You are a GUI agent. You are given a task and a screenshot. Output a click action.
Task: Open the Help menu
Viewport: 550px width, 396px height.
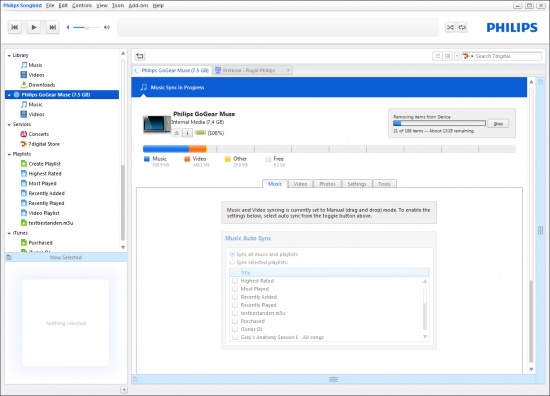coord(158,6)
